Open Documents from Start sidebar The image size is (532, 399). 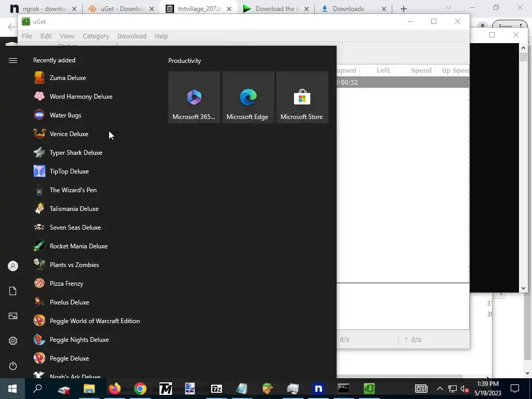tap(13, 291)
